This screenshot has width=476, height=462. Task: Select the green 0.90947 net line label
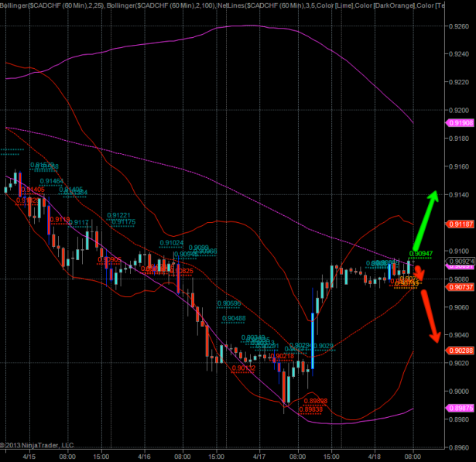[x=421, y=253]
